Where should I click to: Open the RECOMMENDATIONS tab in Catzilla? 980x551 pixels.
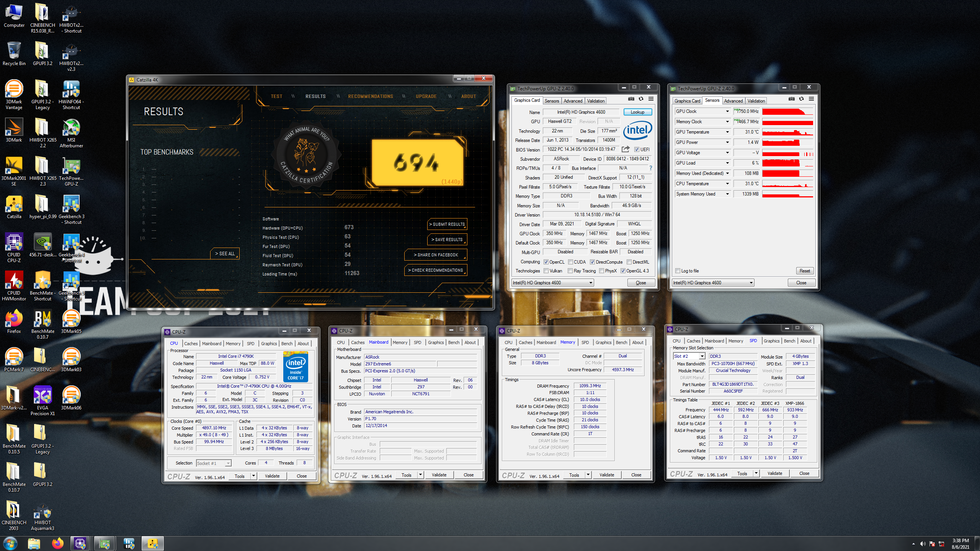tap(370, 96)
